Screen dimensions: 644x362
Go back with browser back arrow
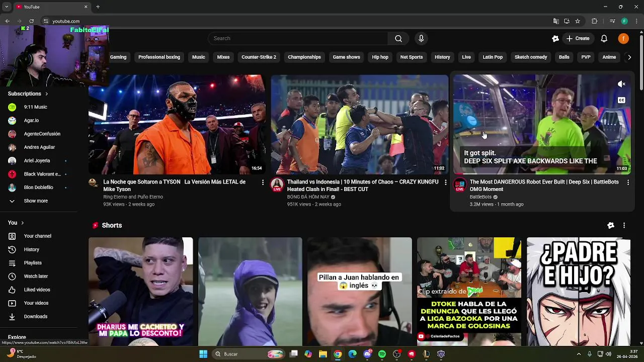tap(7, 21)
